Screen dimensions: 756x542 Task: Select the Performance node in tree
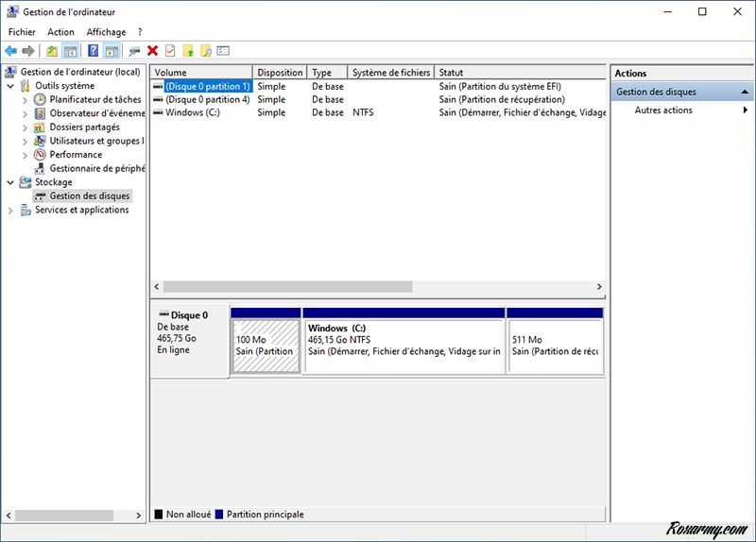[76, 155]
